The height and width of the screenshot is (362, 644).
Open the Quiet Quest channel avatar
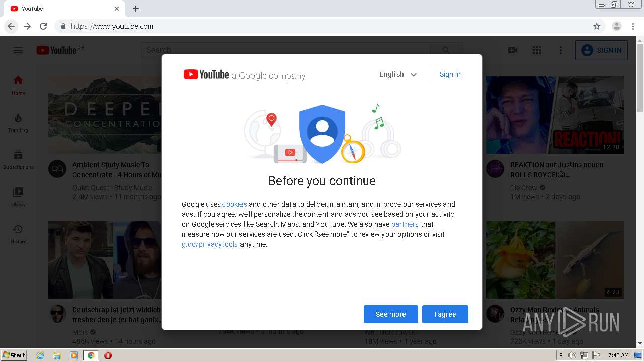(x=57, y=169)
